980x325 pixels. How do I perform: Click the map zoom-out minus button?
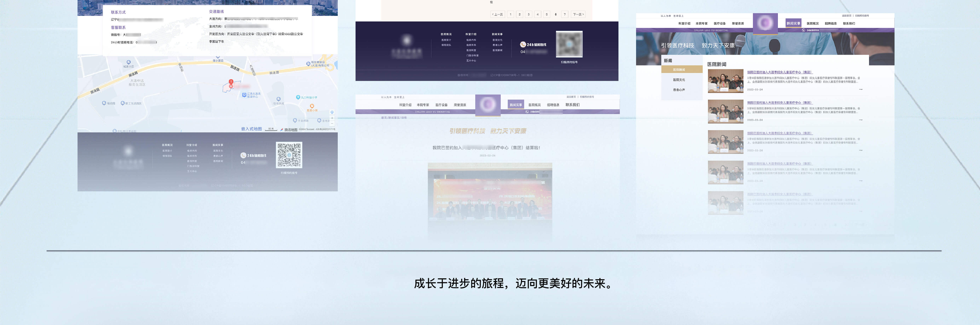coord(332,123)
